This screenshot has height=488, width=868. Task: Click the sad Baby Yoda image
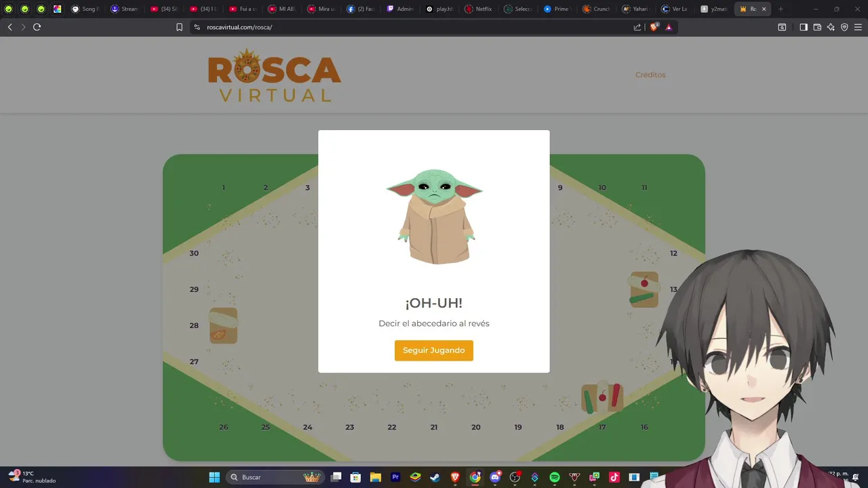[x=435, y=216]
